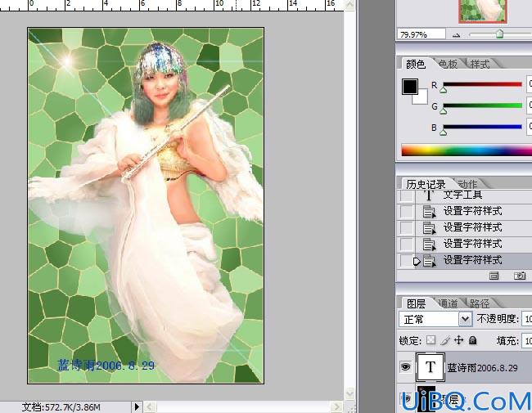Click layer opacity value field
The height and width of the screenshot is (413, 532).
(527, 319)
